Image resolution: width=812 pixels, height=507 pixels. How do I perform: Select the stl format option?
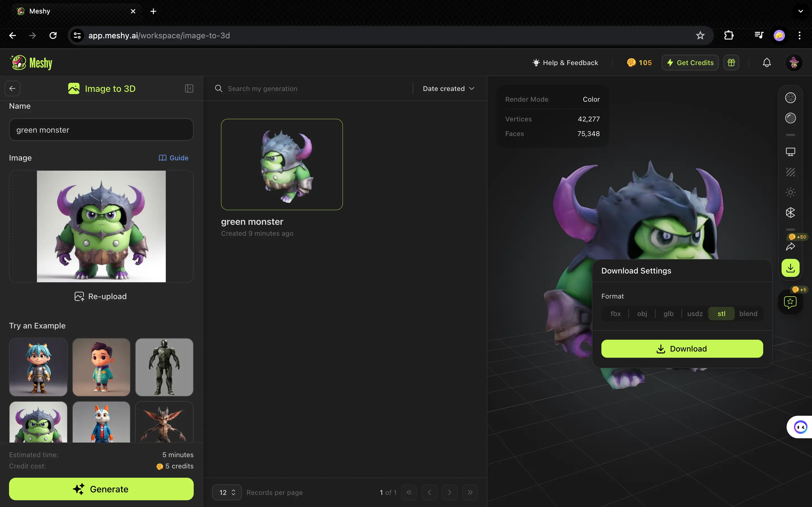(x=721, y=313)
